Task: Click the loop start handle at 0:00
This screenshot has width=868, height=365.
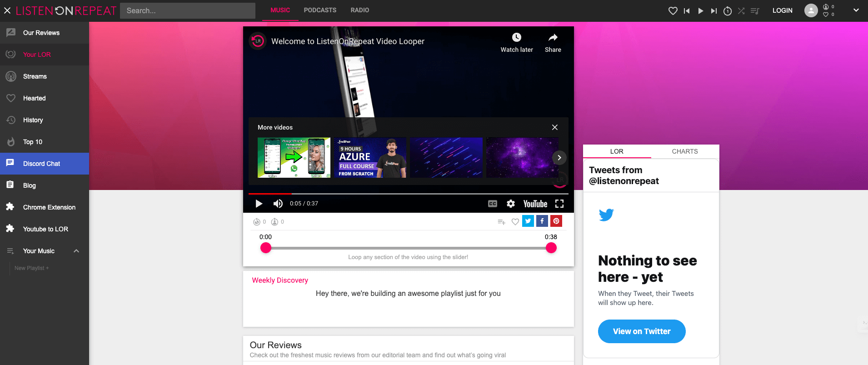Action: [266, 248]
